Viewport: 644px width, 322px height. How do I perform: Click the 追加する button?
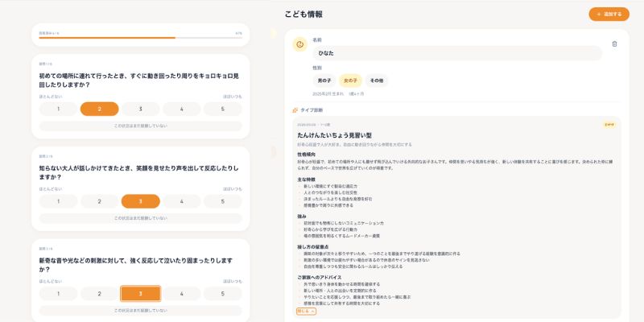(609, 14)
